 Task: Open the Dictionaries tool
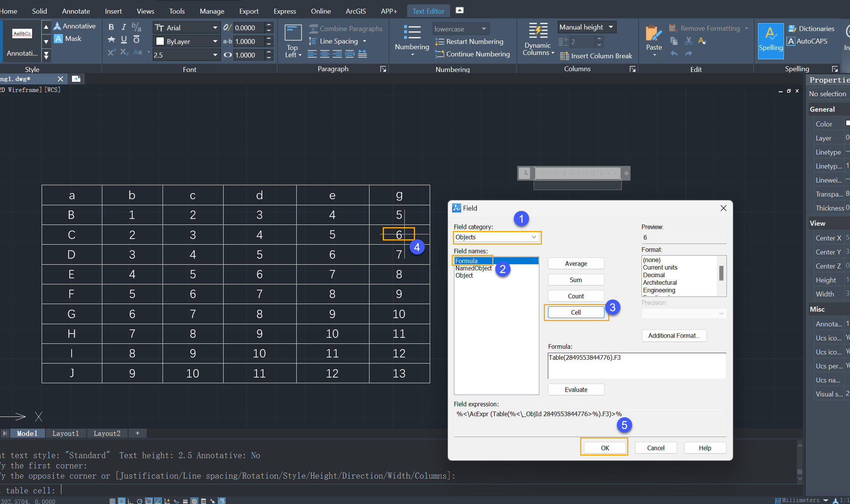pos(811,29)
